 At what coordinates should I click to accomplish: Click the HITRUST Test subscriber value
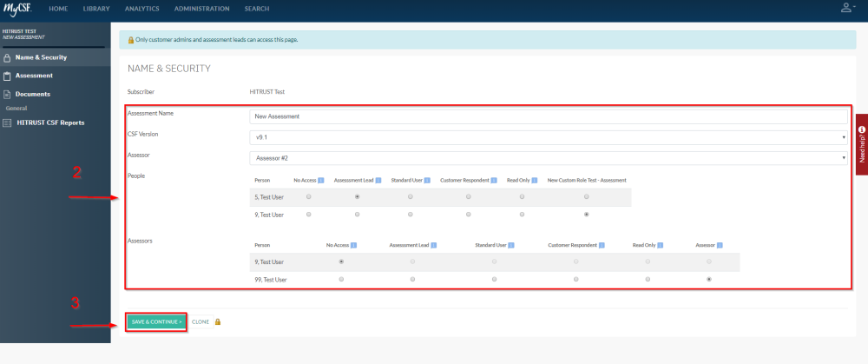point(266,92)
